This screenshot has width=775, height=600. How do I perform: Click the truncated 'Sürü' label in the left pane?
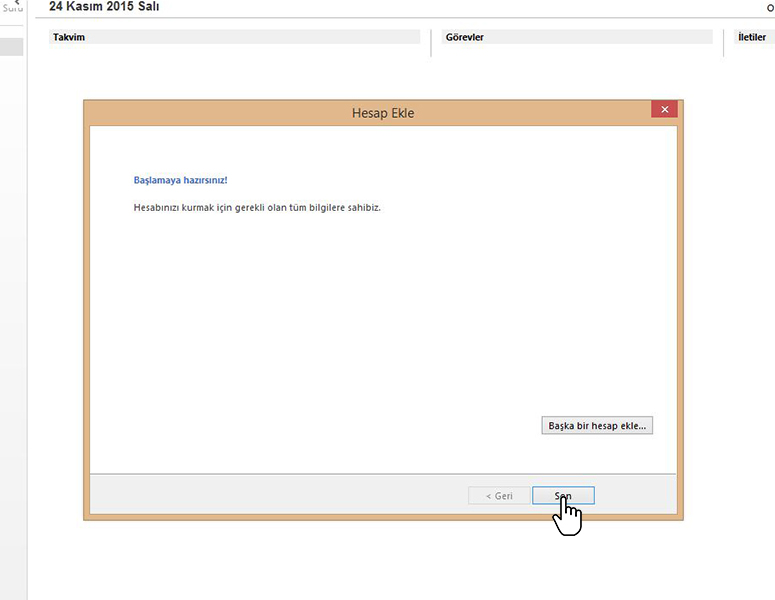pos(12,9)
